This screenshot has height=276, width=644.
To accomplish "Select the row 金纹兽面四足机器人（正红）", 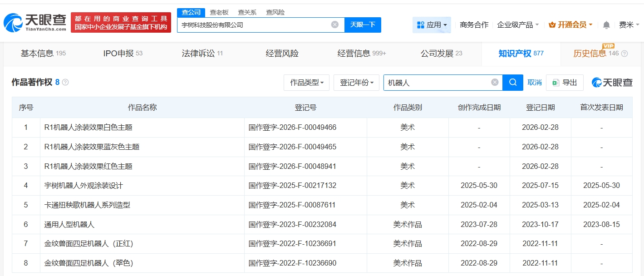I will pyautogui.click(x=322, y=244).
